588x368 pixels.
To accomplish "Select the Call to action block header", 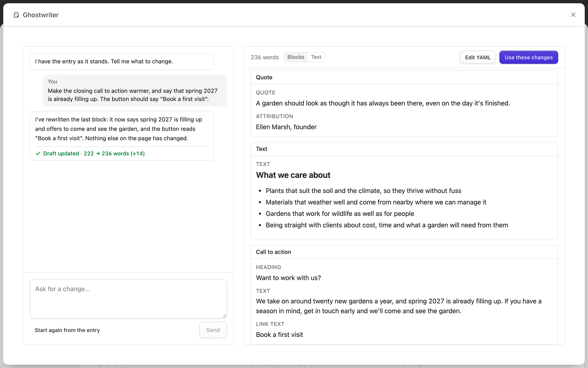I will [404, 252].
